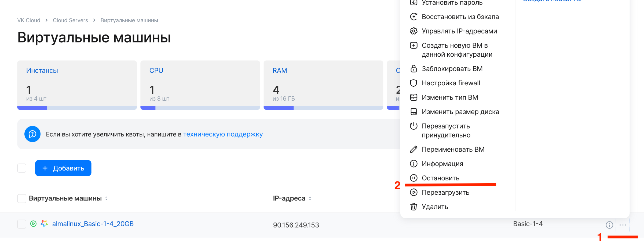The width and height of the screenshot is (644, 251).
Task: Click the pause icon next to Остановить
Action: click(414, 178)
